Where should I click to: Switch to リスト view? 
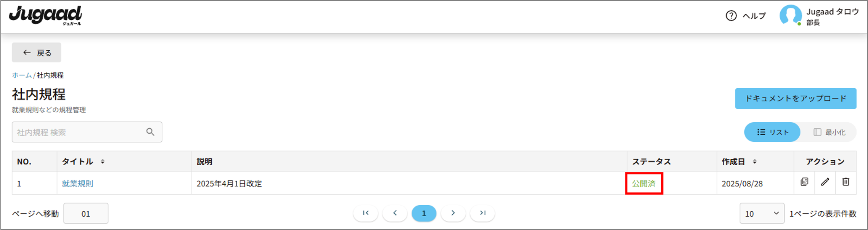point(772,132)
